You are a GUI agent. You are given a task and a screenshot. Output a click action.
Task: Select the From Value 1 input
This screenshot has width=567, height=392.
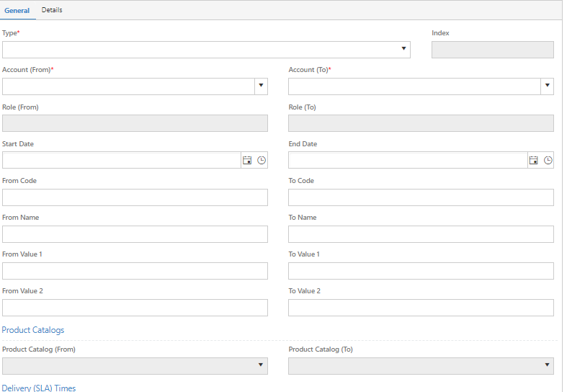click(135, 271)
